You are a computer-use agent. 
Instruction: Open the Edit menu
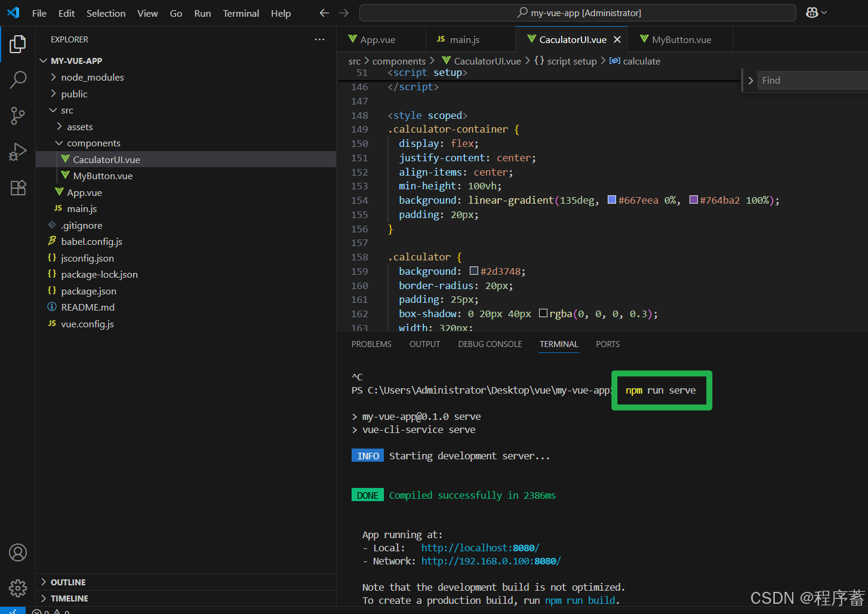(66, 13)
